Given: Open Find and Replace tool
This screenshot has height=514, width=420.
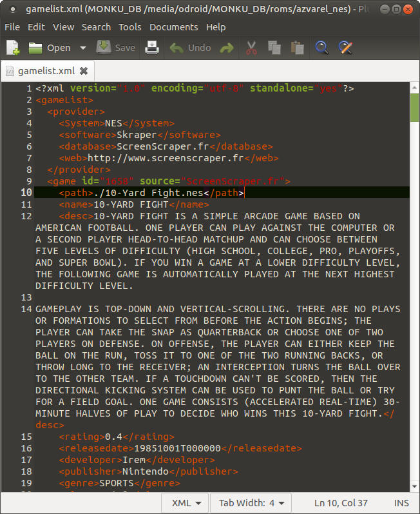Looking at the screenshot, I should 345,48.
